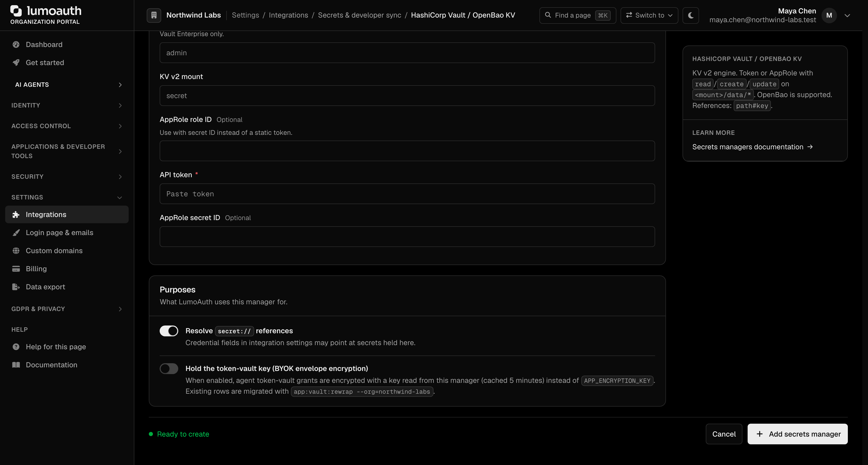Go to Integrations breadcrumb
This screenshot has height=465, width=868.
pyautogui.click(x=289, y=15)
